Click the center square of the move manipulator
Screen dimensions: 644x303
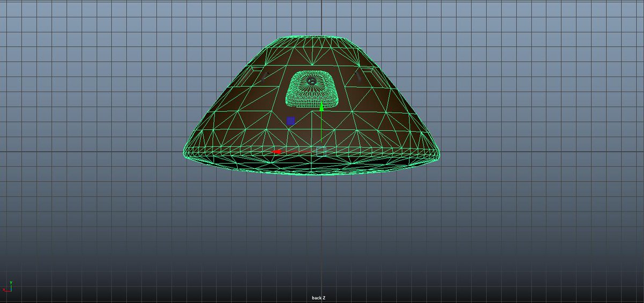coord(321,151)
